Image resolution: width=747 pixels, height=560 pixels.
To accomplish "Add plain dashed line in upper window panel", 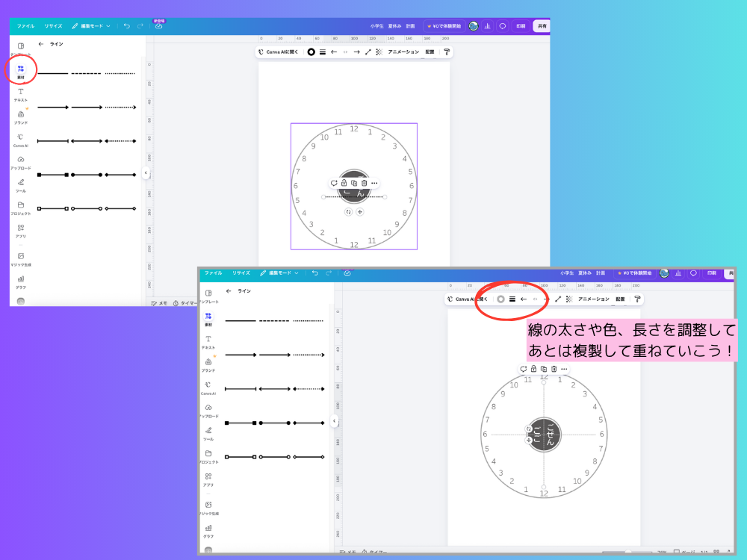I will point(86,73).
